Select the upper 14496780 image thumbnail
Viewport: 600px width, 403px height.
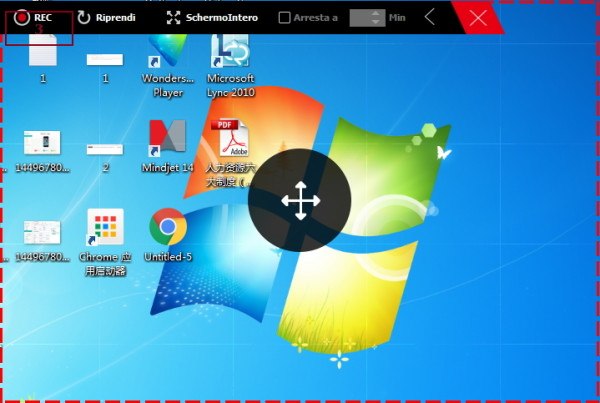tap(42, 143)
